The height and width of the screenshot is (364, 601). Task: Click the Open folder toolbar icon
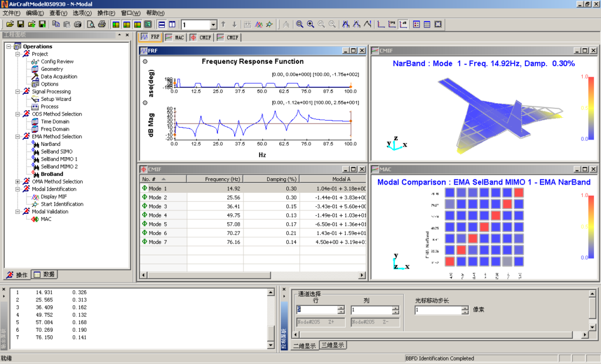tap(9, 24)
